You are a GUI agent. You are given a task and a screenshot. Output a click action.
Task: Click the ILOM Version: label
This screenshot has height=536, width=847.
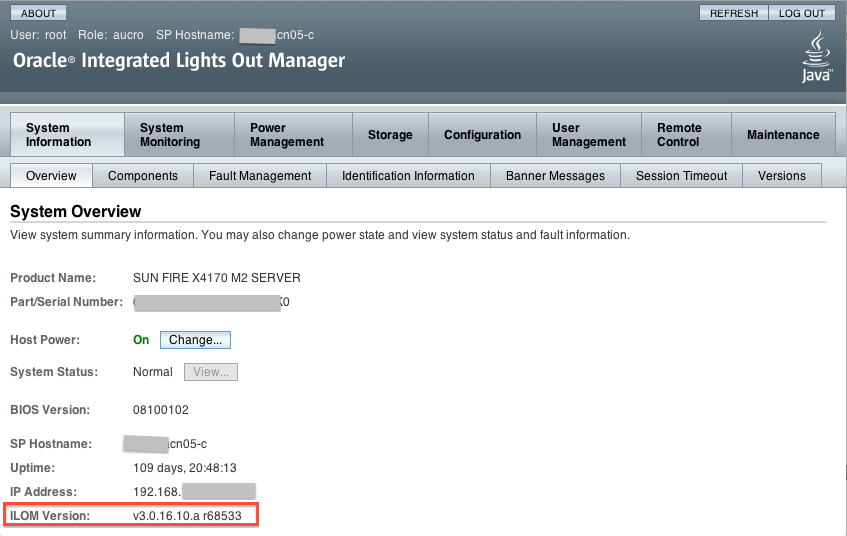[x=50, y=515]
